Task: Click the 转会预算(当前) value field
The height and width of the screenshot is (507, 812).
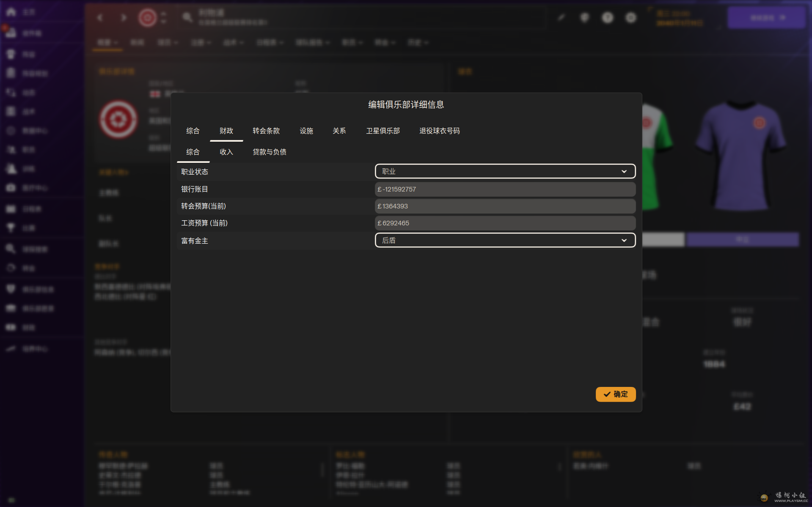Action: tap(505, 206)
